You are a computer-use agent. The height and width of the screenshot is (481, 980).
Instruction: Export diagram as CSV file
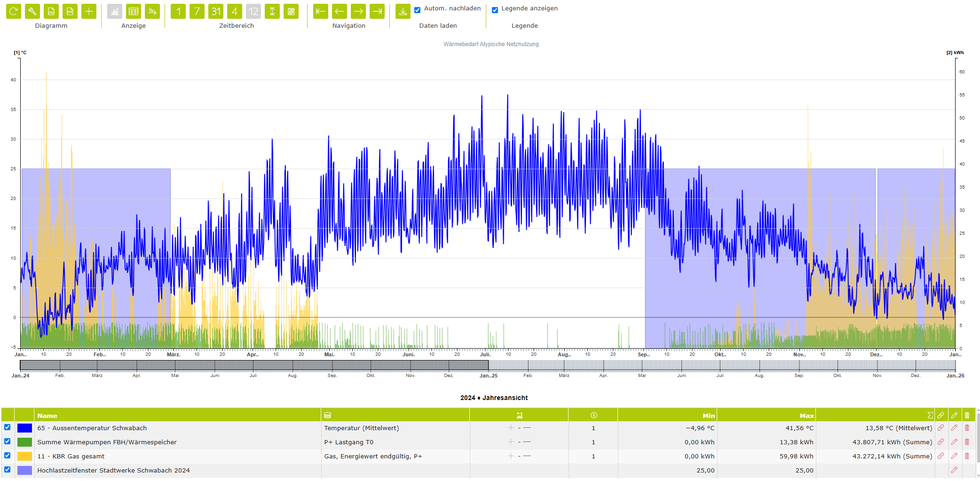tap(51, 11)
